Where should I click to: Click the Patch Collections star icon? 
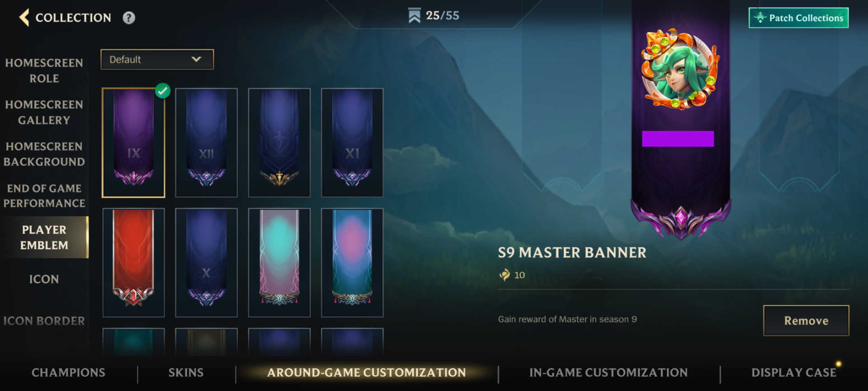click(760, 18)
